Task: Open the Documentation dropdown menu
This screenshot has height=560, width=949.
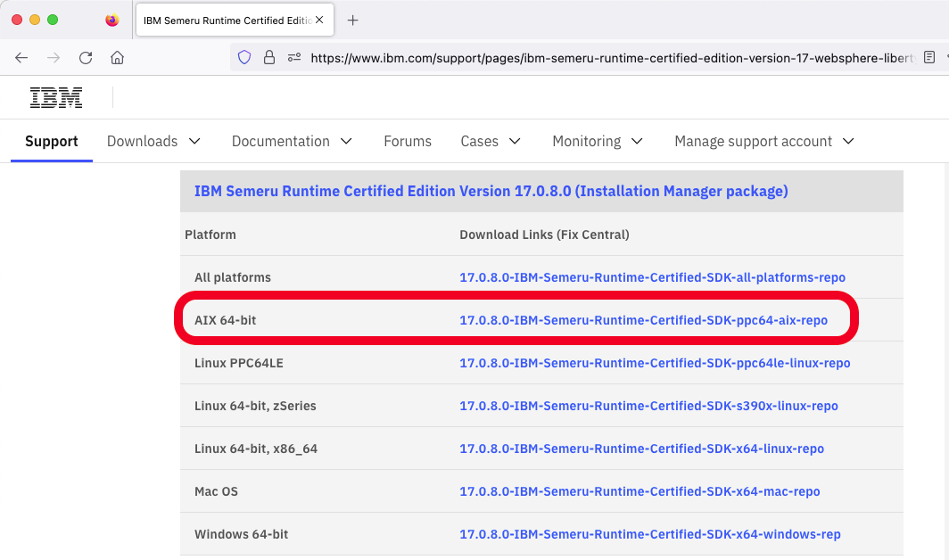Action: click(x=291, y=141)
